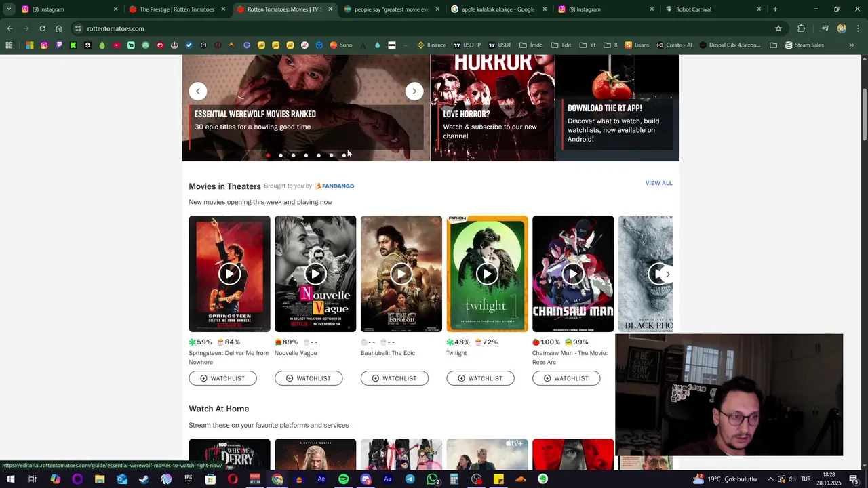Open WhatsApp from the taskbar

click(x=432, y=479)
